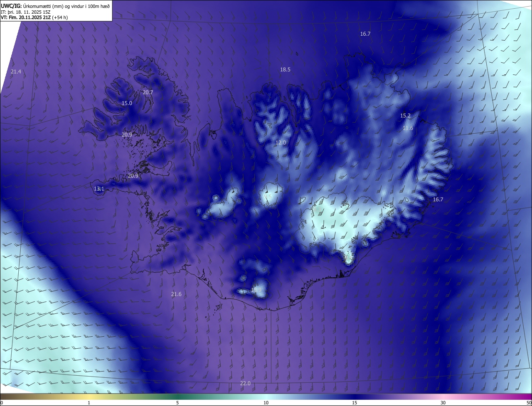Click the 22.0 value label above the colorbar
The width and height of the screenshot is (532, 406).
245,383
